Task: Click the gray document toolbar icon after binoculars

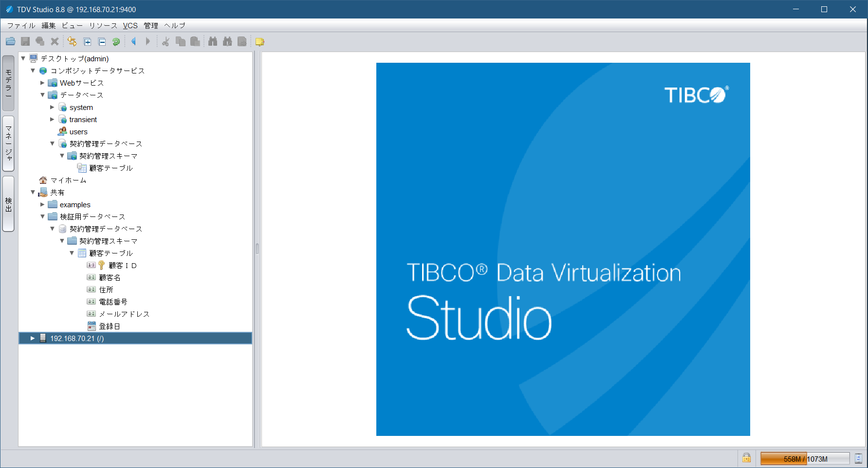Action: pos(242,42)
